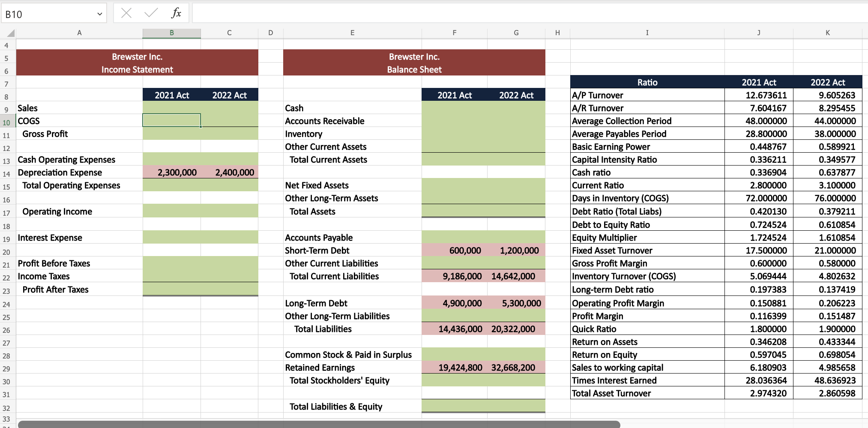The image size is (868, 428).
Task: Click A/R Turnover 2022 value 8.295455
Action: 827,108
